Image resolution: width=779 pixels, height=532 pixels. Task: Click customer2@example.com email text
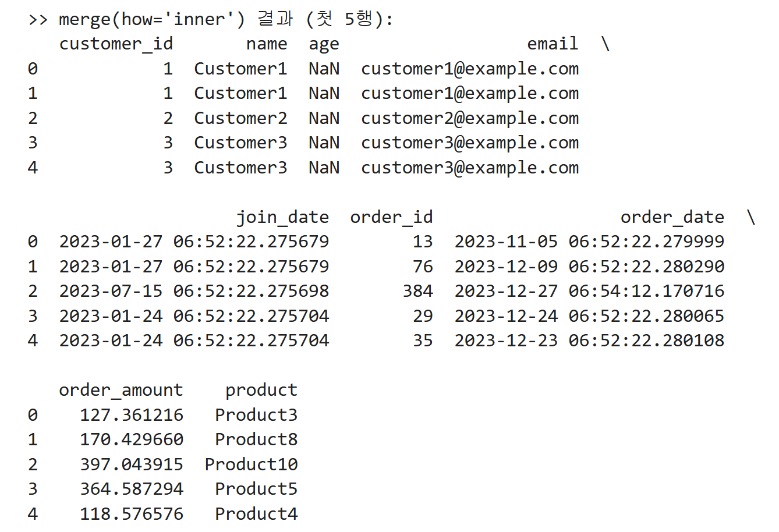(x=470, y=118)
